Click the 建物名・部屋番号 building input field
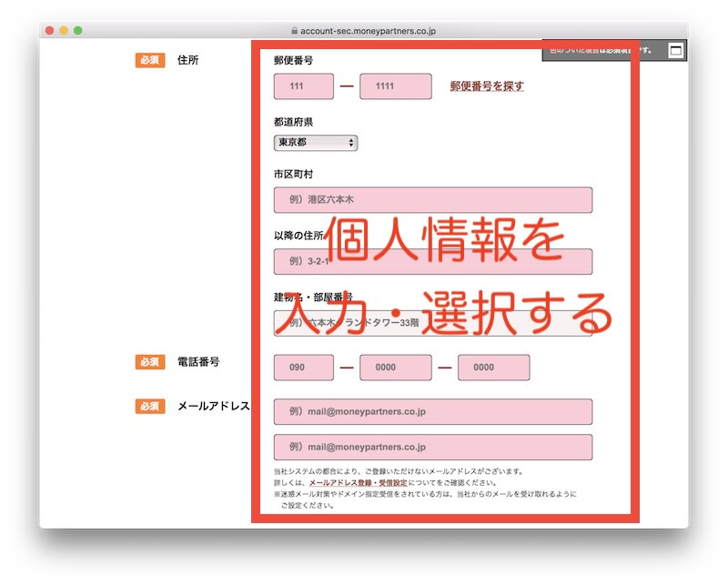728x585 pixels. (x=433, y=323)
